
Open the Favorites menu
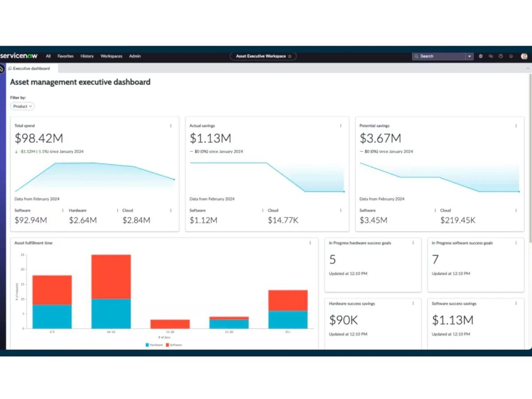tap(66, 56)
